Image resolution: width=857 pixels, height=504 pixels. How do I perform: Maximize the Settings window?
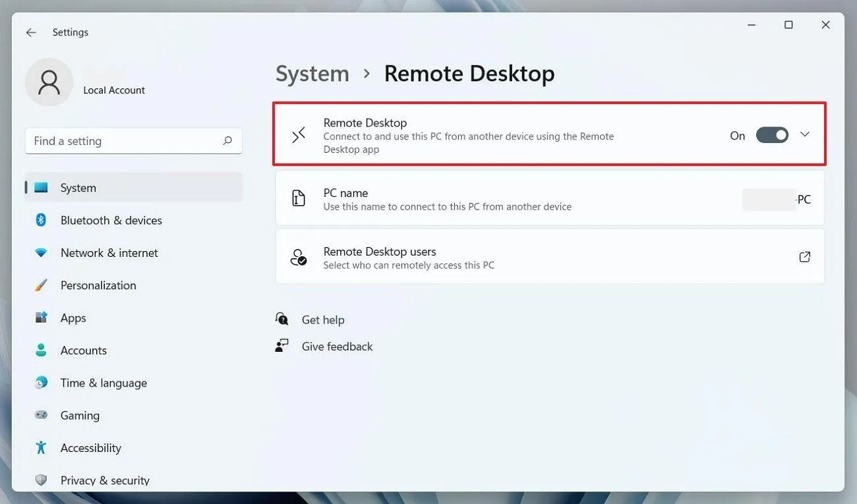coord(788,25)
